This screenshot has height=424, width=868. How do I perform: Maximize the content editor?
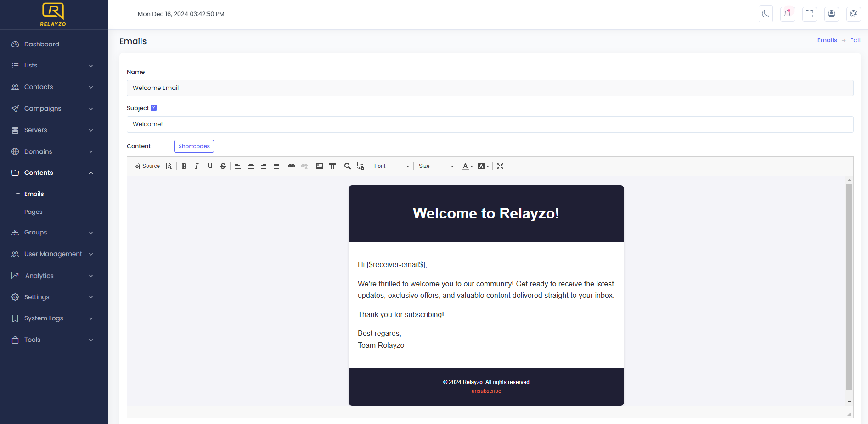click(500, 166)
